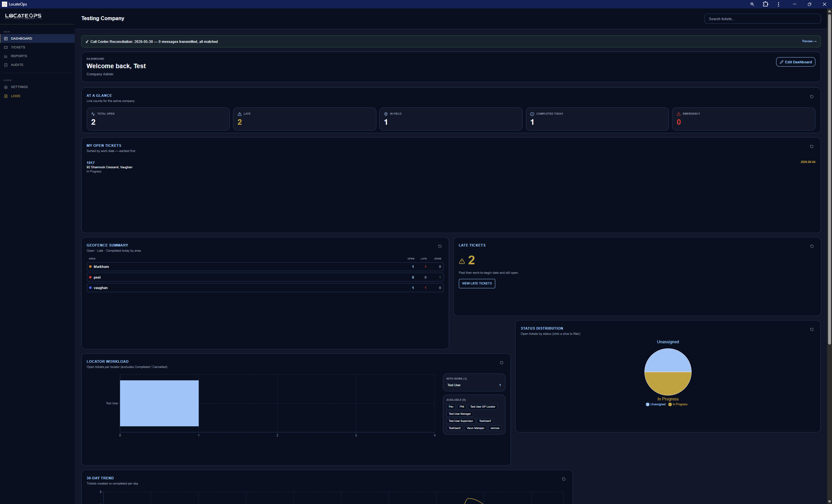Open Reports from the sidebar
This screenshot has height=504, width=832.
[37, 56]
